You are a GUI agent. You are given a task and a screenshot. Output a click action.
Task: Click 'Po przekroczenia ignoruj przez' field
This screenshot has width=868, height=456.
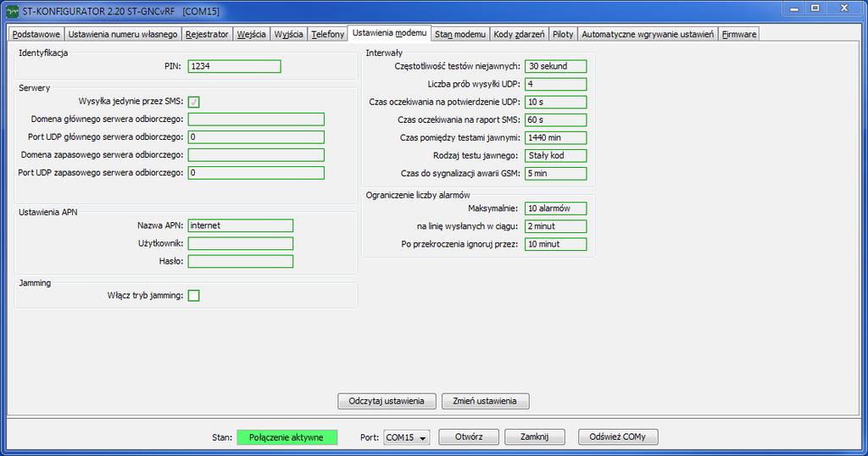click(x=556, y=244)
